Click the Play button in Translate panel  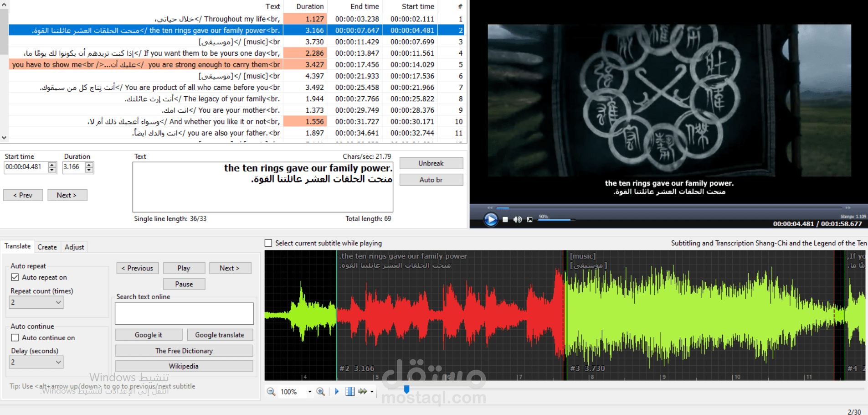pyautogui.click(x=184, y=268)
